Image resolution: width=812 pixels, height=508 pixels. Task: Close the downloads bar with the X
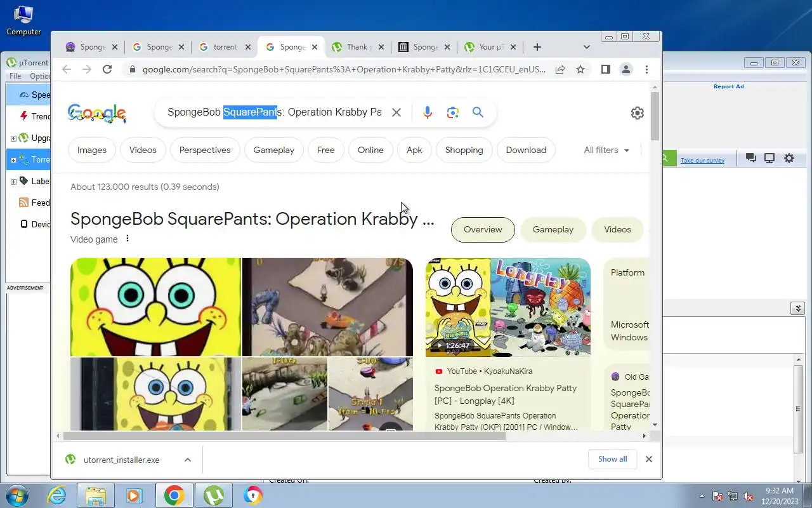[x=648, y=459]
